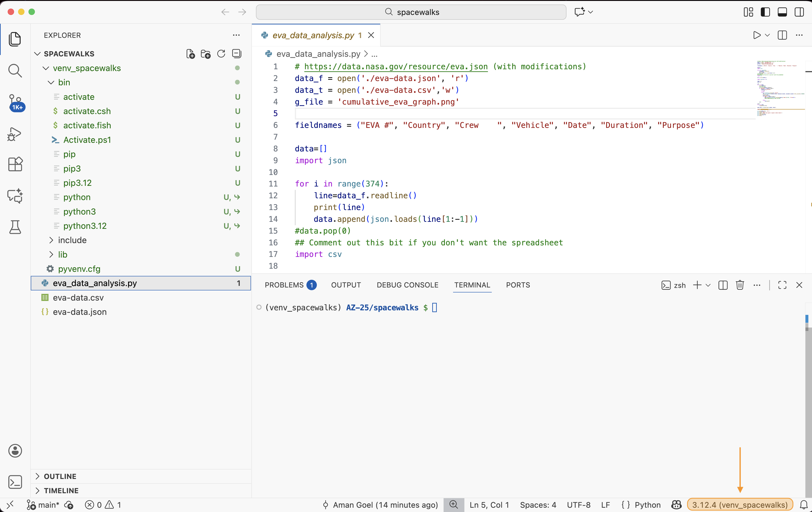Switch to the OUTPUT tab
Viewport: 812px width, 512px height.
(346, 285)
